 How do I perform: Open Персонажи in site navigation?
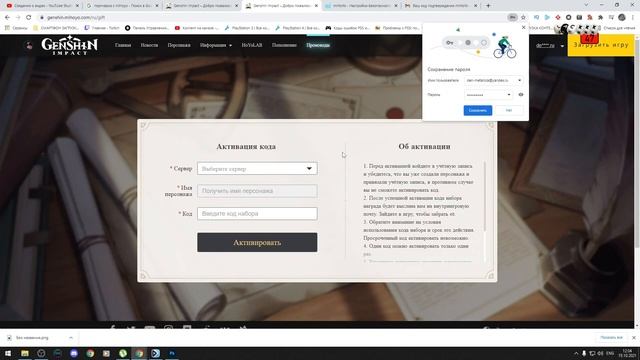pos(179,45)
